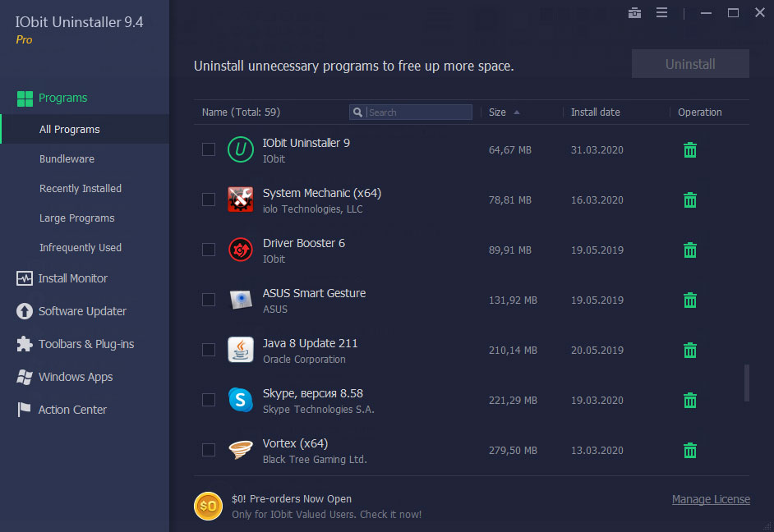Click the '31.03.2020' install date
This screenshot has height=532, width=774.
pyautogui.click(x=597, y=150)
